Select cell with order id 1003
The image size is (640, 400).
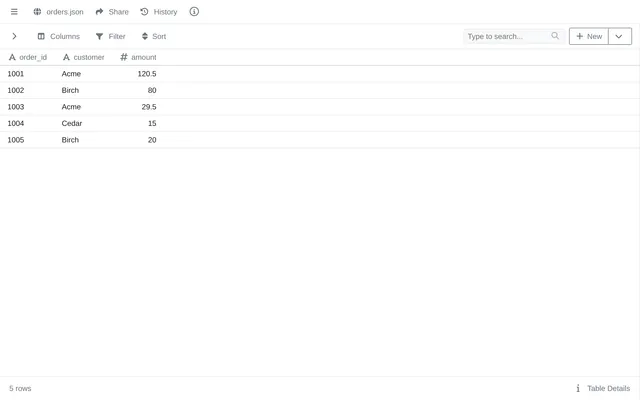pos(16,107)
